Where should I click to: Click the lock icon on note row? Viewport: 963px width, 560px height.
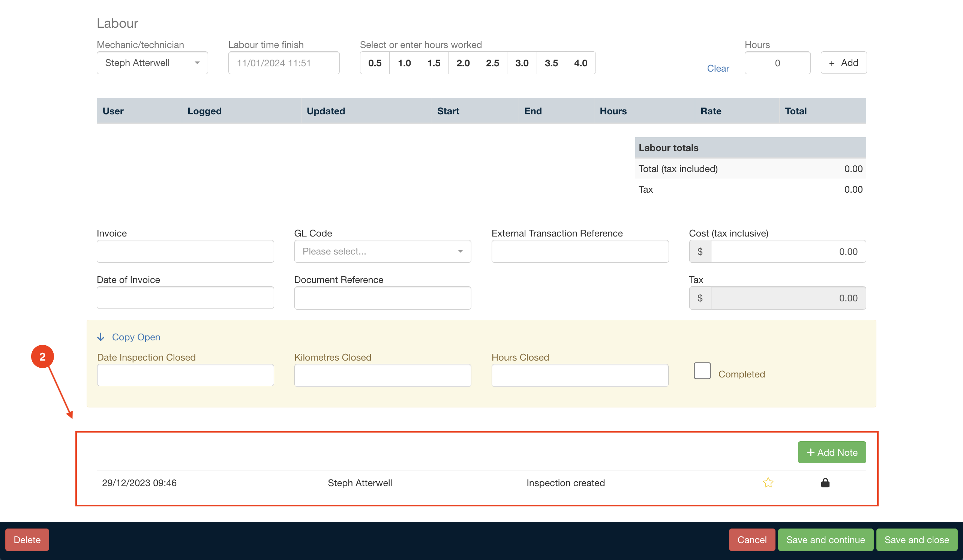click(825, 483)
